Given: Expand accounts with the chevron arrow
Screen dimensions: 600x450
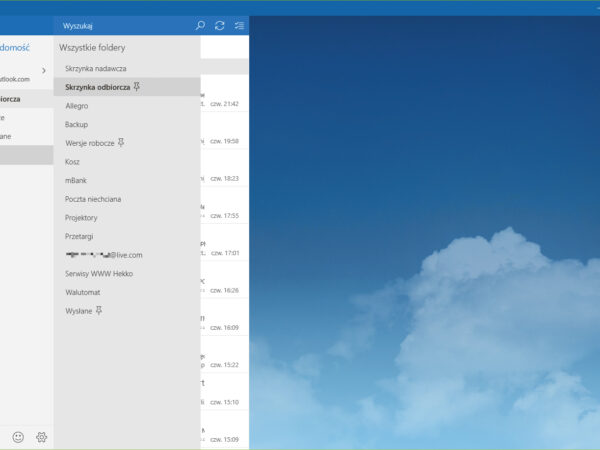Looking at the screenshot, I should [x=44, y=71].
